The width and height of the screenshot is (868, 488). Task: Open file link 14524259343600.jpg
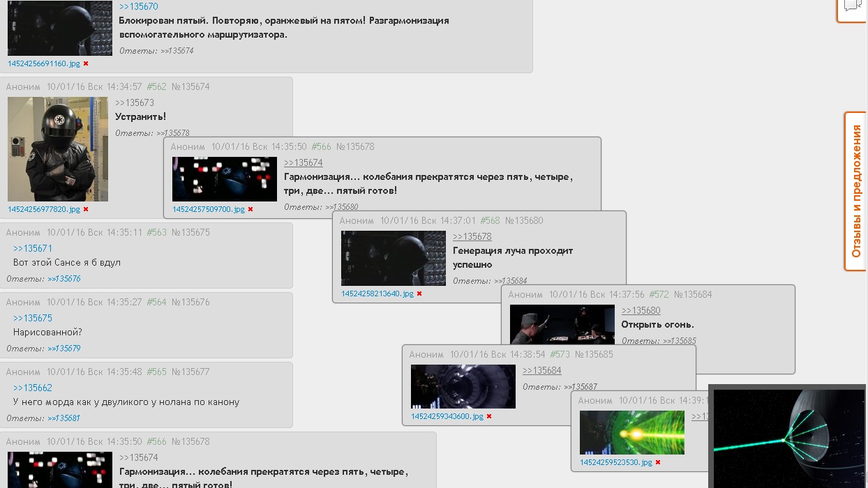pos(447,417)
